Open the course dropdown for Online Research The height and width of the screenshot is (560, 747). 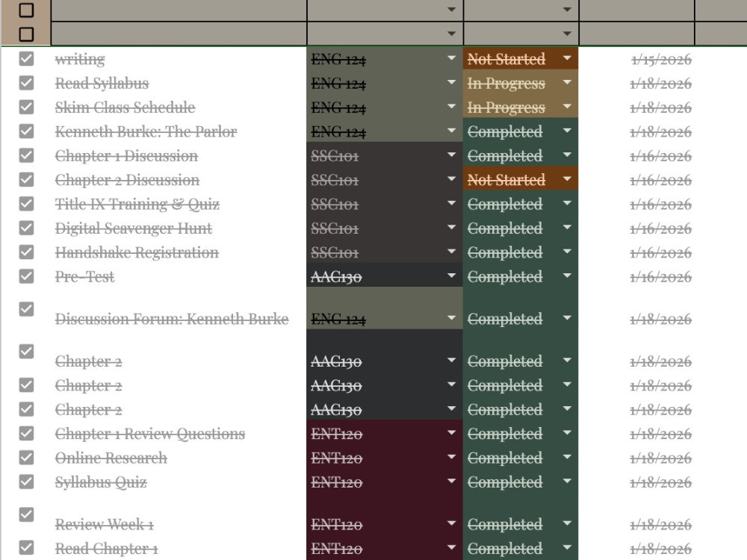coord(451,457)
